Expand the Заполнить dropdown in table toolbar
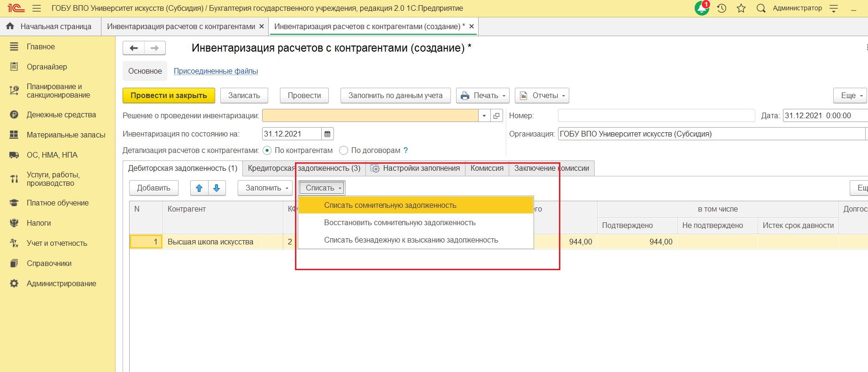The height and width of the screenshot is (372, 868). 265,188
